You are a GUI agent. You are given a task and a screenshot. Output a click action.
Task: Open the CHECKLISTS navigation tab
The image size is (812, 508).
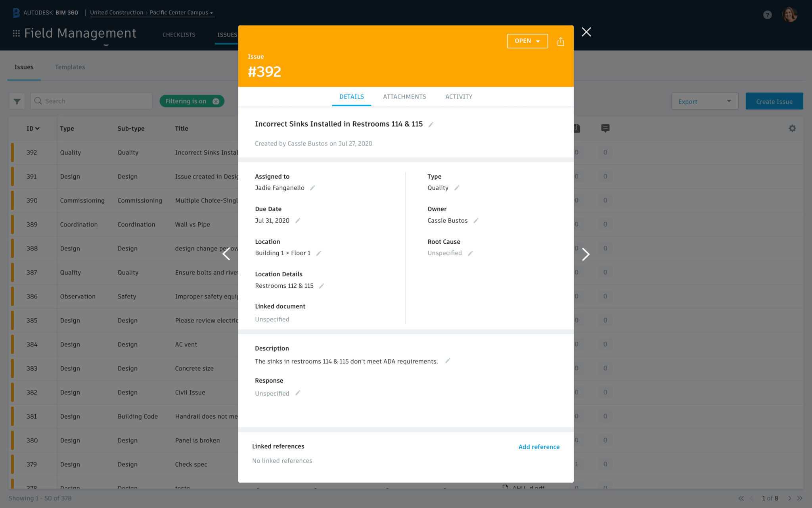click(179, 35)
